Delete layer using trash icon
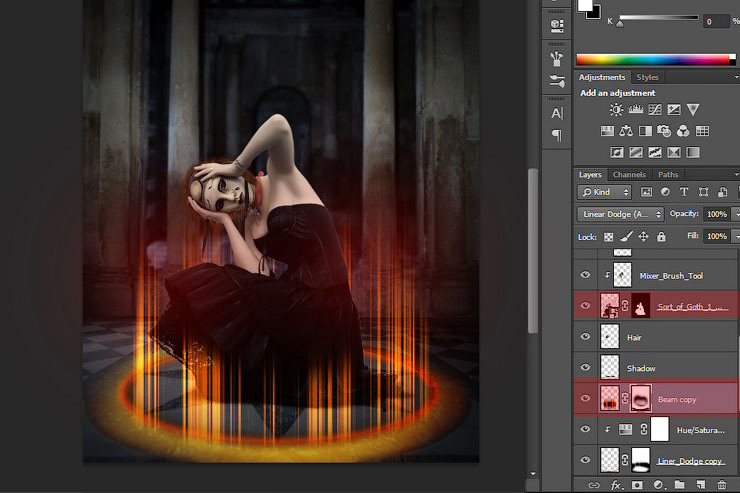Viewport: 740px width, 493px height. [721, 485]
